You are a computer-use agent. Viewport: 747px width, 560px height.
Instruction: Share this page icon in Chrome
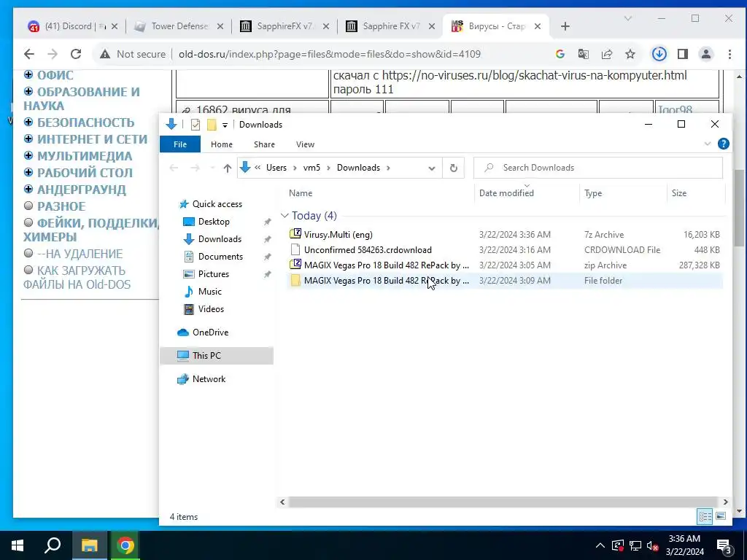pos(607,54)
